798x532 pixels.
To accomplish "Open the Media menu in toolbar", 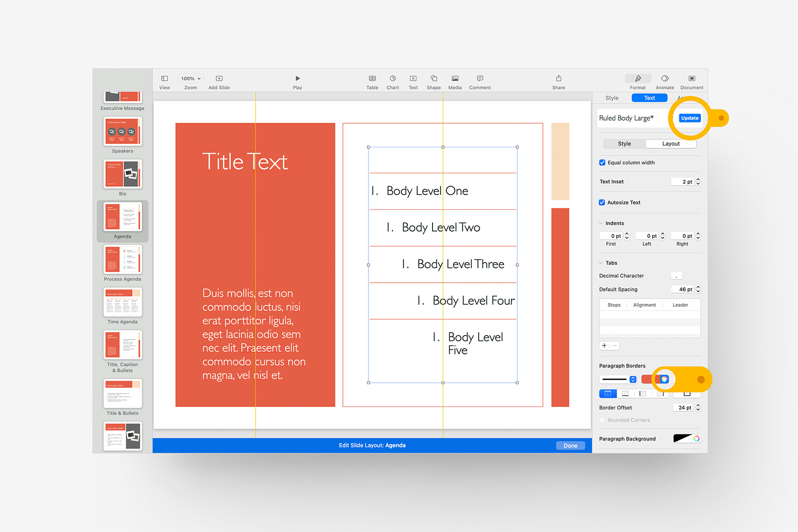I will pos(455,79).
